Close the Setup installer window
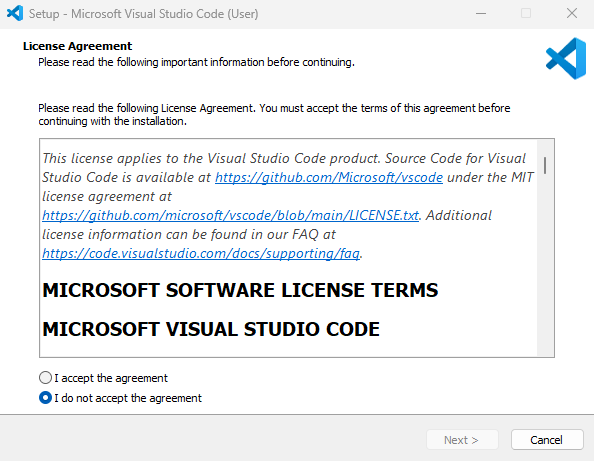Image resolution: width=594 pixels, height=461 pixels. pyautogui.click(x=572, y=14)
